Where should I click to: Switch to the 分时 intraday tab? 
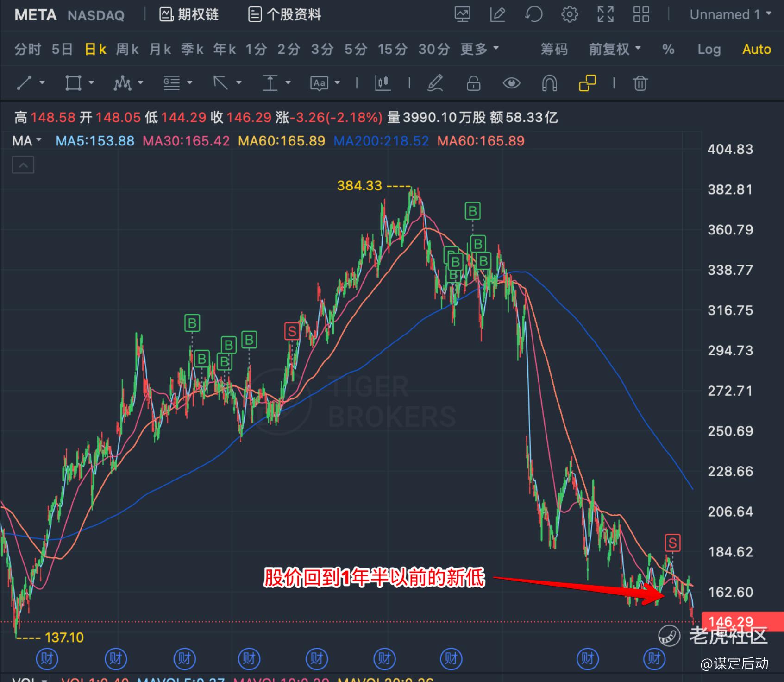click(28, 49)
